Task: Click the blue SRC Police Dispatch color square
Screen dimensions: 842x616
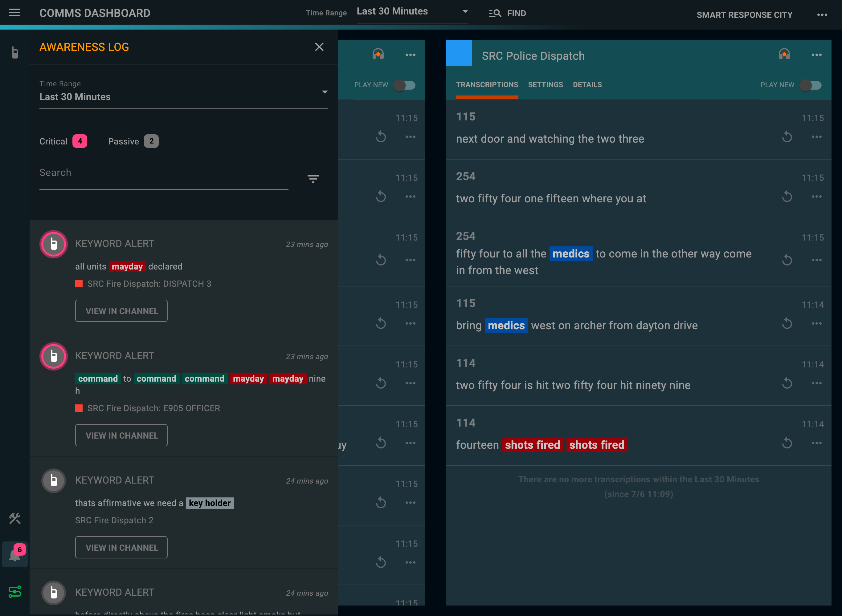Action: tap(459, 53)
